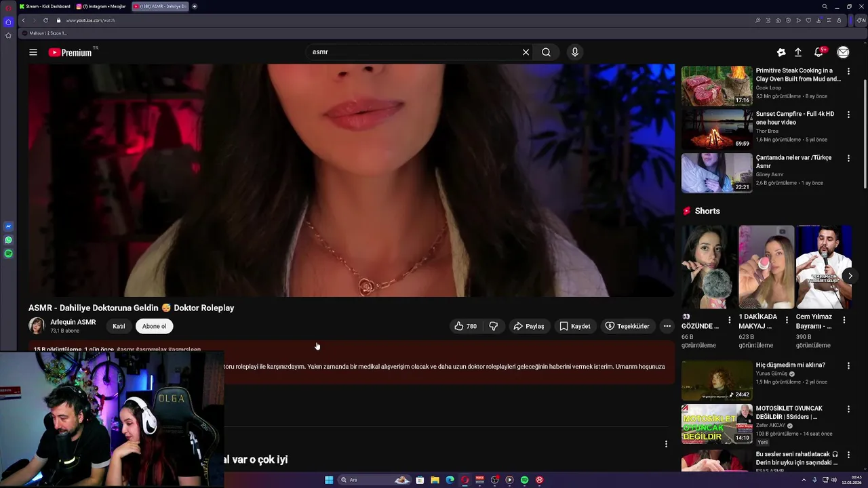Open options for Cem Yılmaz short
The image size is (868, 488).
844,319
